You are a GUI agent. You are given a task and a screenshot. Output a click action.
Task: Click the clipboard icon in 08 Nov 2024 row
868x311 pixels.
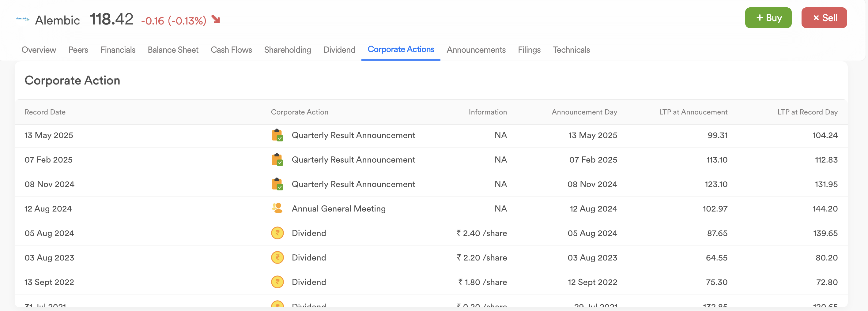[277, 185]
